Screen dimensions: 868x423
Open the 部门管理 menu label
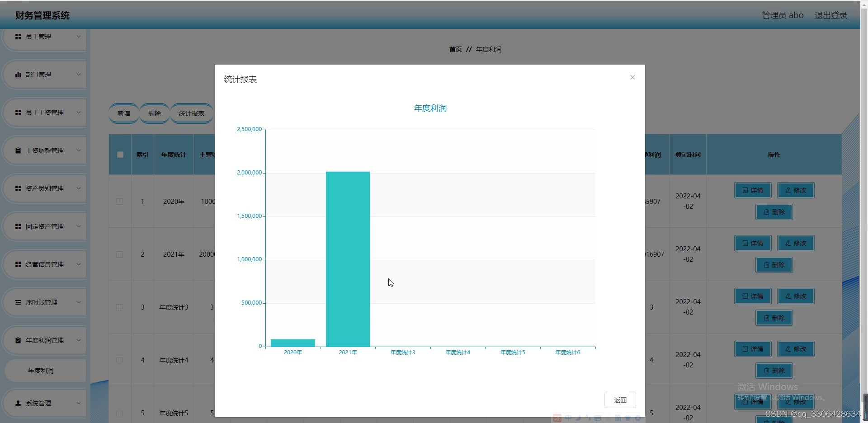coord(38,75)
